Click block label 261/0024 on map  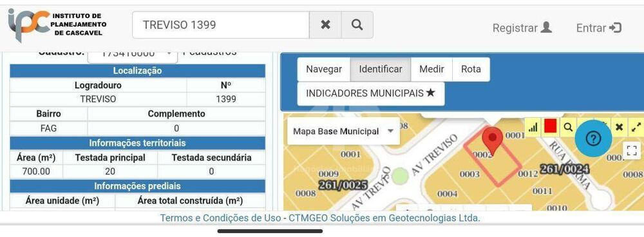[564, 169]
